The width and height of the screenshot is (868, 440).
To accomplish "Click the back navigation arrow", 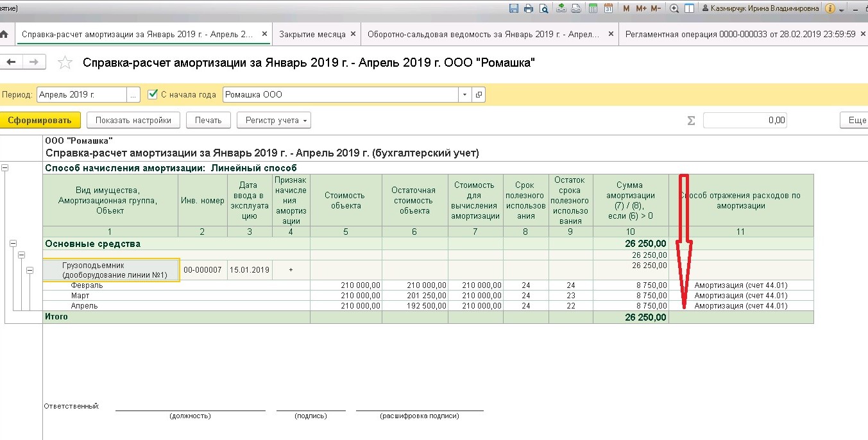I will pos(11,62).
